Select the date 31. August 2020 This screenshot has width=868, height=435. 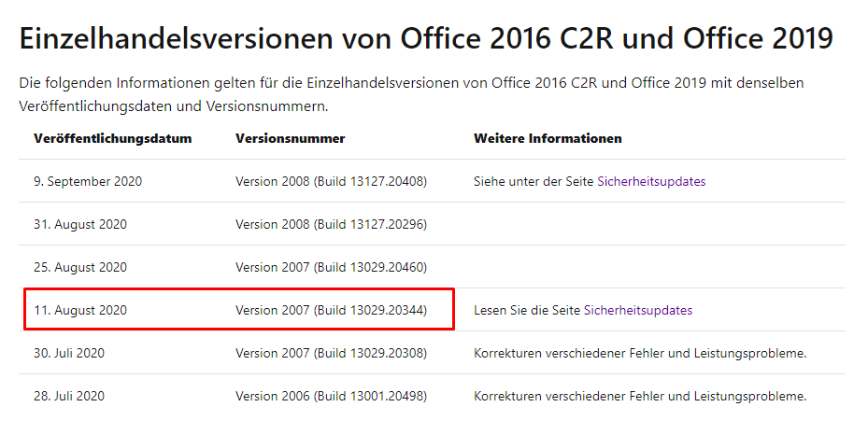click(80, 224)
